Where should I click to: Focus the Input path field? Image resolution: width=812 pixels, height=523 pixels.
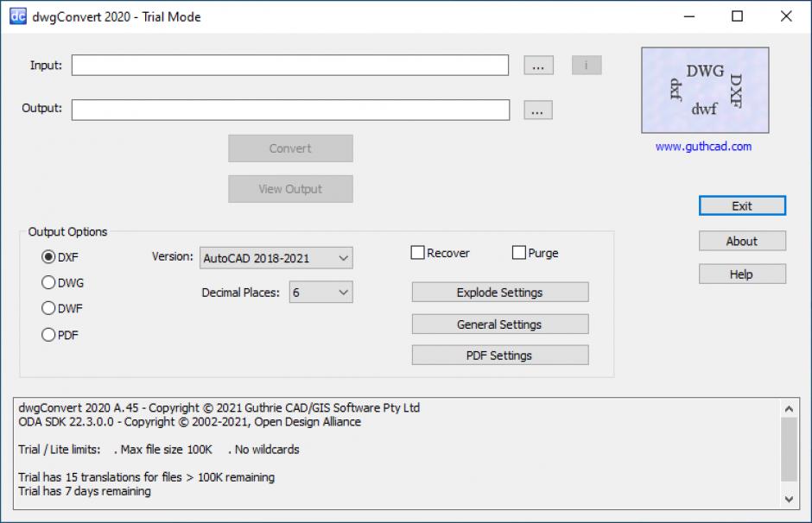click(290, 66)
